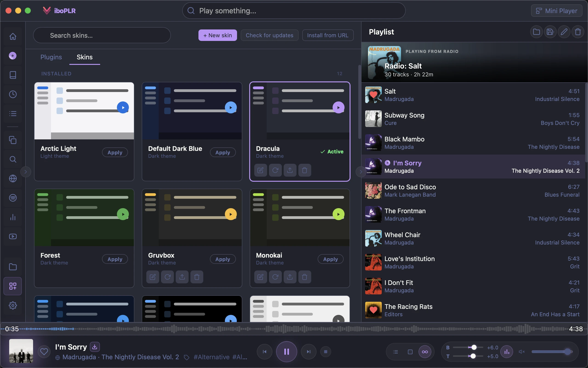The width and height of the screenshot is (588, 368).
Task: Reload the Dracula skin
Action: (x=275, y=170)
